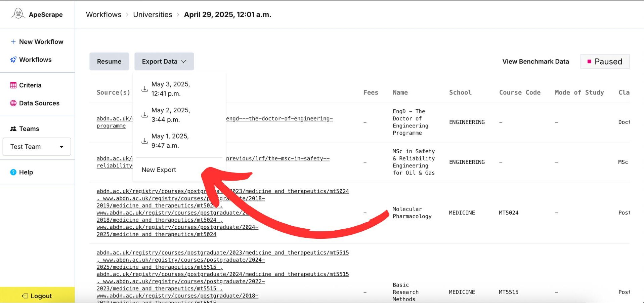The width and height of the screenshot is (644, 303).
Task: Click View Benchmark Data
Action: [535, 62]
